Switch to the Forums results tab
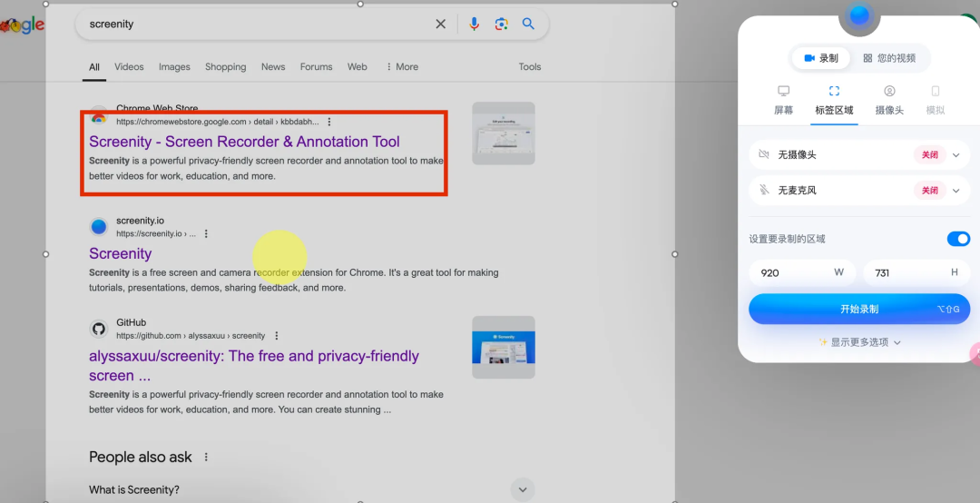Image resolution: width=980 pixels, height=503 pixels. 317,67
